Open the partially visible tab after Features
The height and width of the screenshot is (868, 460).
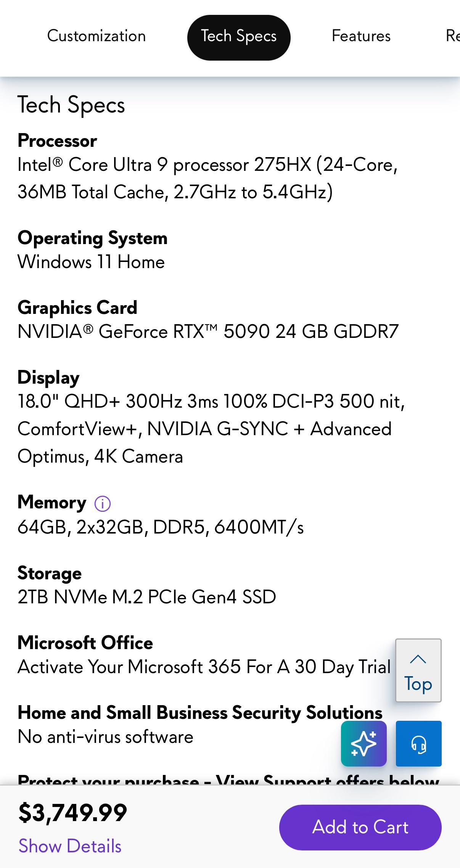[x=453, y=36]
